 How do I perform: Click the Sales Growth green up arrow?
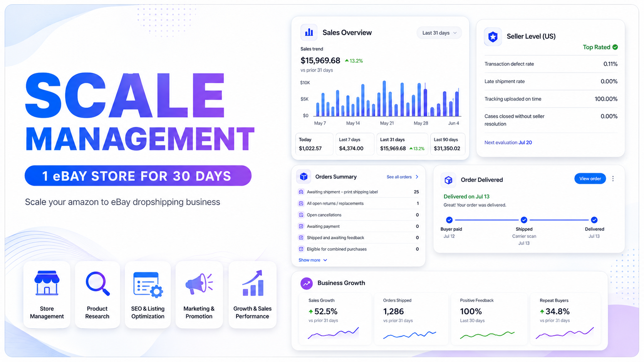coord(311,312)
